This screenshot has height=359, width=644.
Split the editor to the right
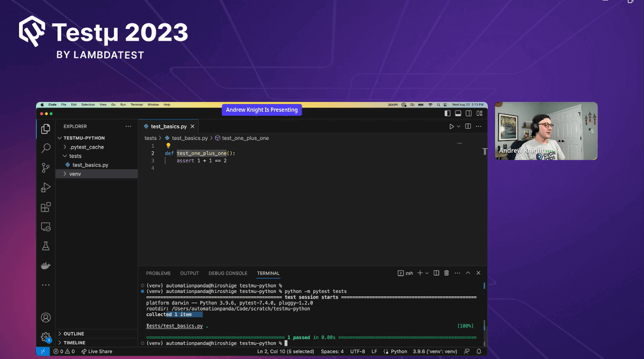click(x=468, y=126)
